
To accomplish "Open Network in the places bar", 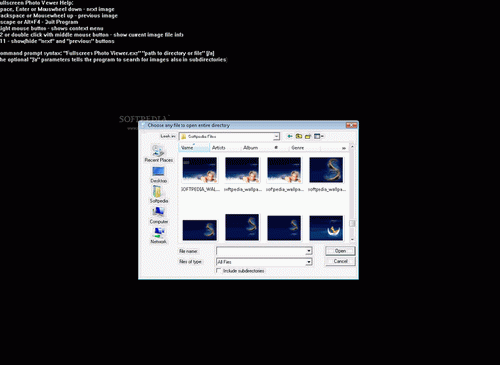I will click(x=158, y=235).
